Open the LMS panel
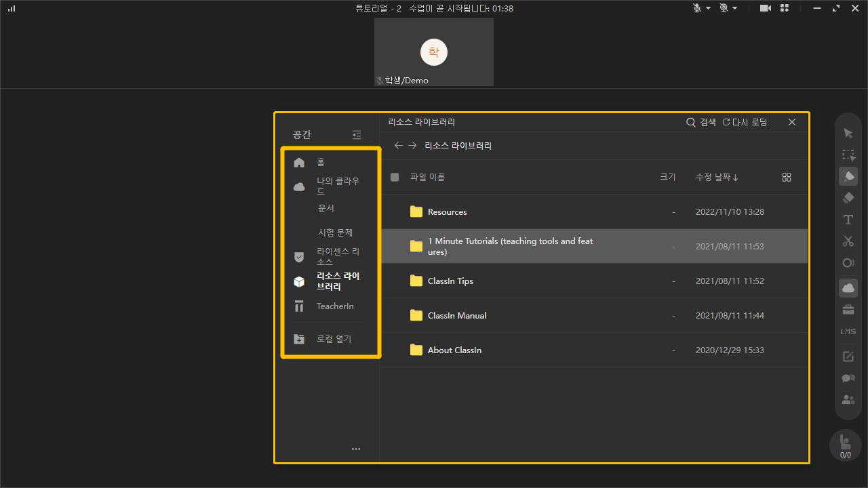The height and width of the screenshot is (488, 868). point(848,331)
